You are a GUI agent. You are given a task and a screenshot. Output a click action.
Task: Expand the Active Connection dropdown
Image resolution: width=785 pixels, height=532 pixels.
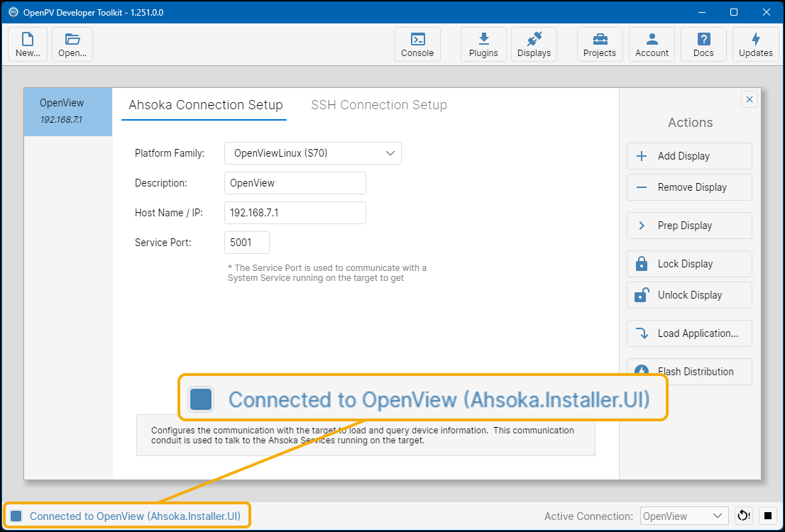click(x=684, y=516)
